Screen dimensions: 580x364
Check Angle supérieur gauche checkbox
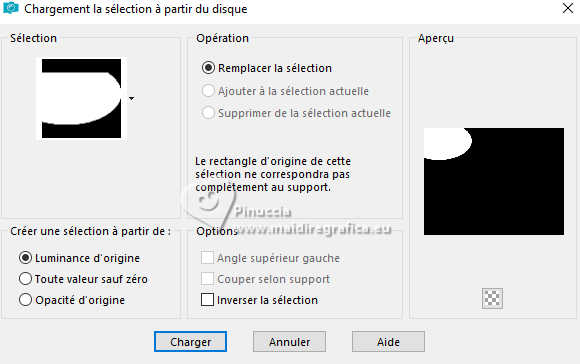(207, 257)
